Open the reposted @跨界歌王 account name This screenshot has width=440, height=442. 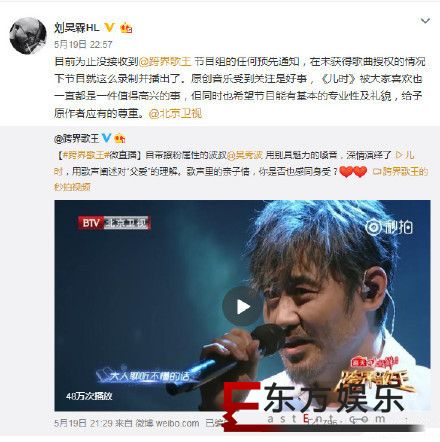77,138
